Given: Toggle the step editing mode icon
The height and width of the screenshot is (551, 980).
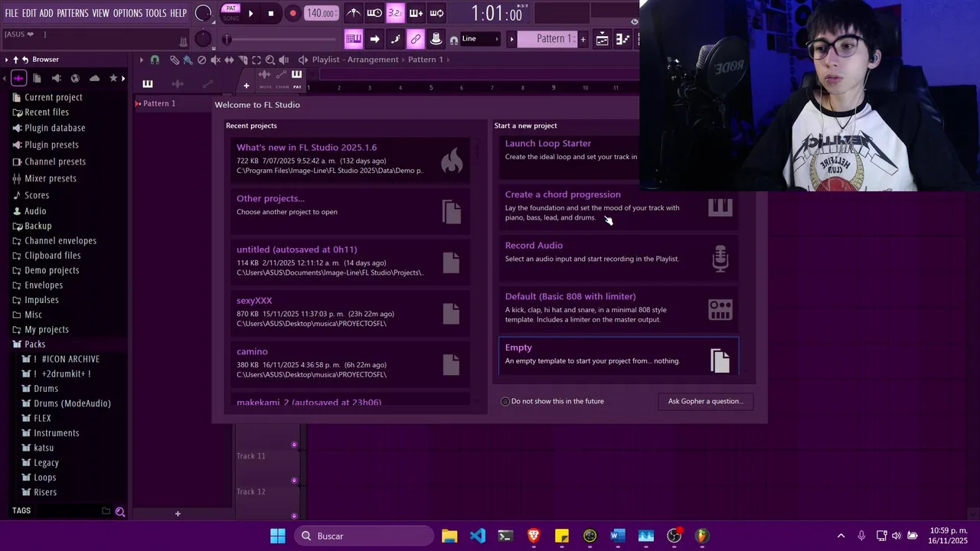Looking at the screenshot, I should click(395, 39).
